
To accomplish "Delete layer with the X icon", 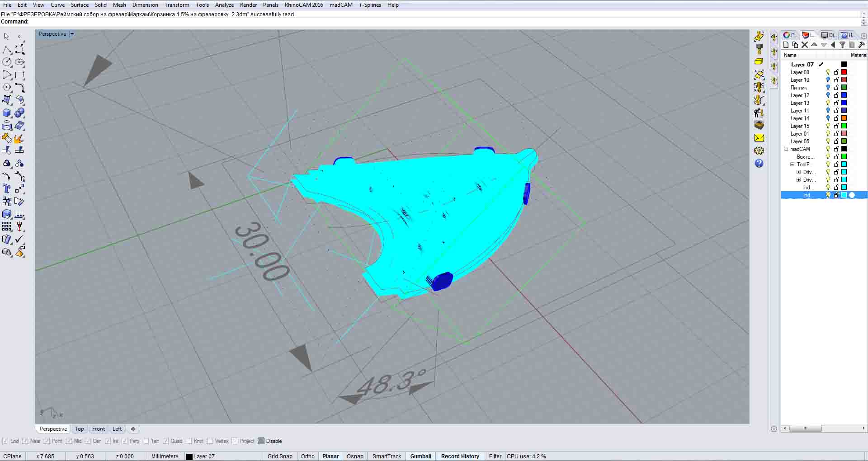I will click(x=805, y=45).
